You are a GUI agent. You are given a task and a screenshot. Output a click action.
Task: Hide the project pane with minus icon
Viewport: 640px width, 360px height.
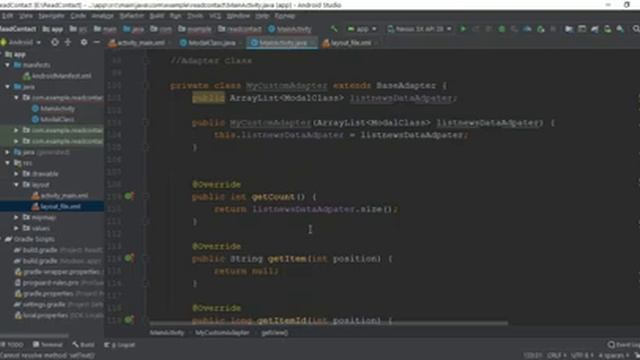coord(97,42)
